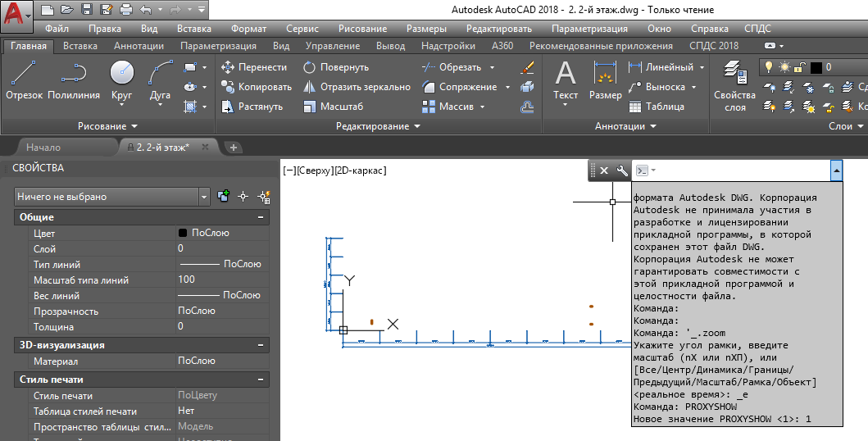The width and height of the screenshot is (868, 441).
Task: Switch to the Управление ribbon tab
Action: click(333, 46)
